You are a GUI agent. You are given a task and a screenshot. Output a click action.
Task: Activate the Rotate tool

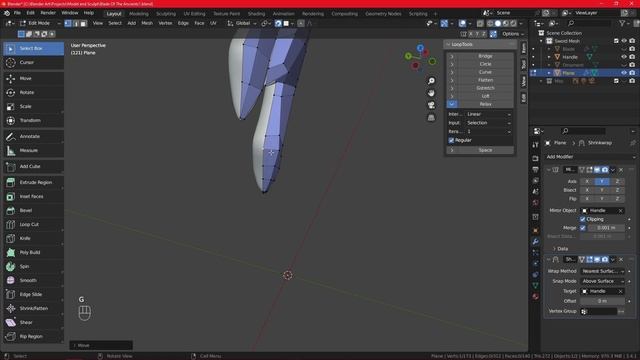click(x=33, y=93)
